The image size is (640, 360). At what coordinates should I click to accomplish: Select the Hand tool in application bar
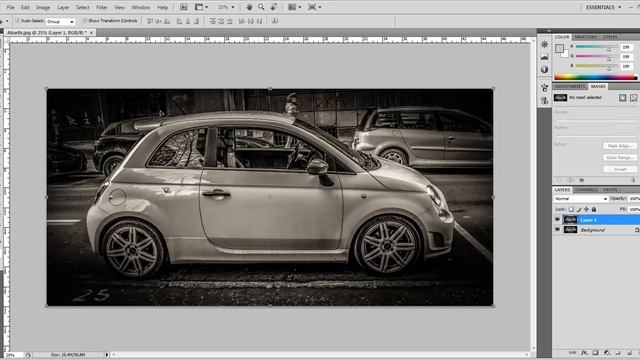click(249, 7)
